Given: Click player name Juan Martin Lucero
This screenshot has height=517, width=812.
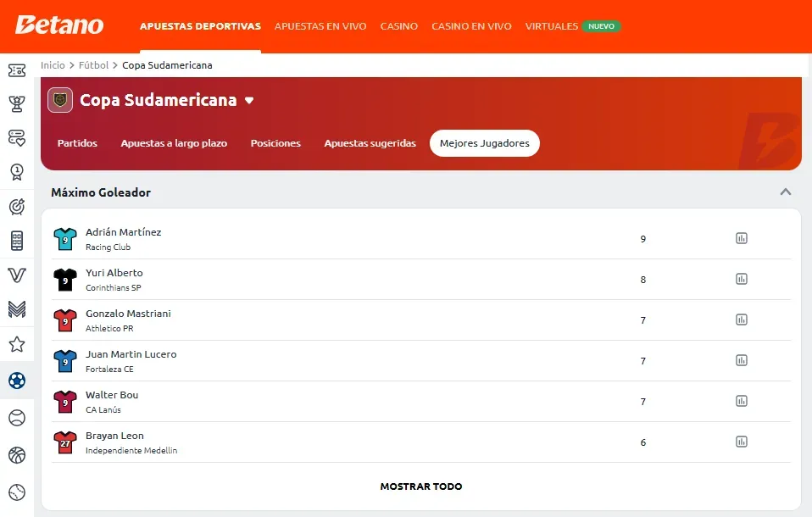Looking at the screenshot, I should tap(131, 353).
